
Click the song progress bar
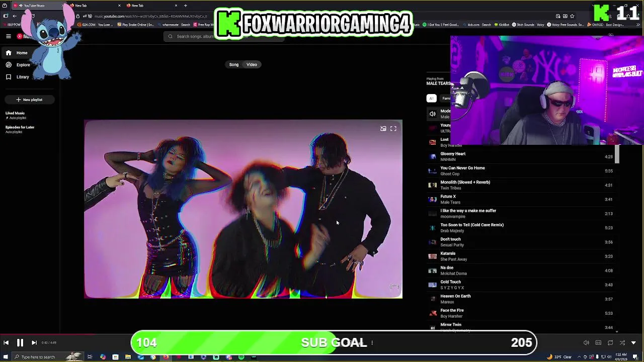(322, 333)
